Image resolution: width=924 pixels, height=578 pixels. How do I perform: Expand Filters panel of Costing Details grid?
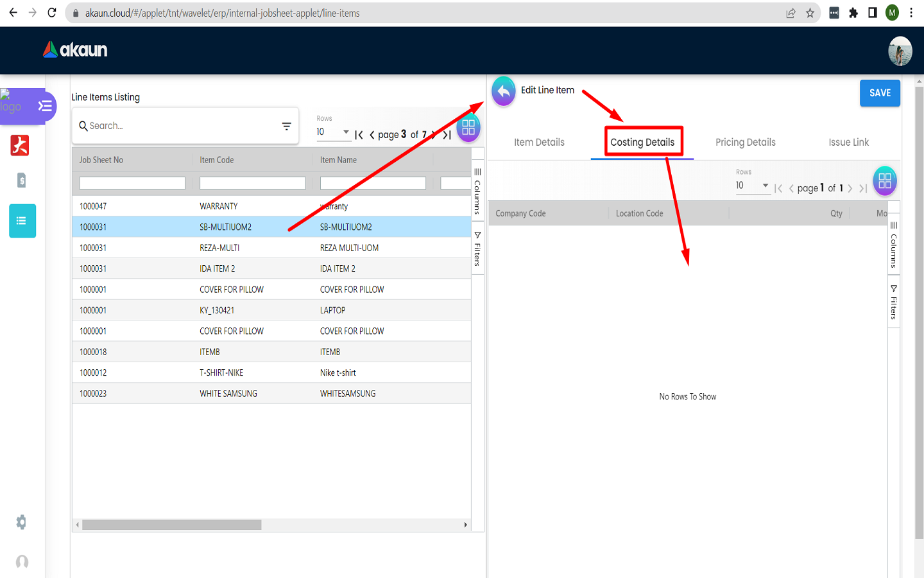(x=894, y=302)
